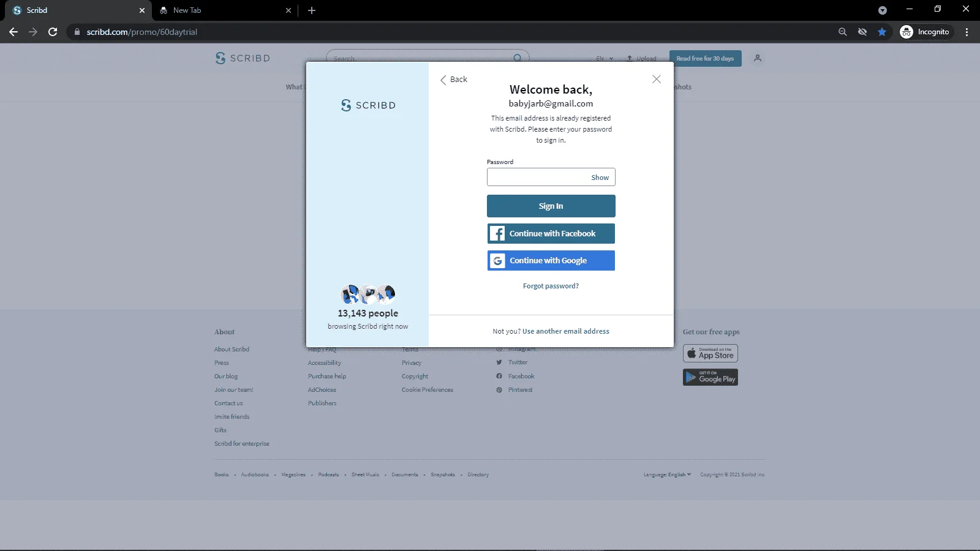Viewport: 980px width, 551px height.
Task: Open the Press footer link
Action: pos(221,363)
